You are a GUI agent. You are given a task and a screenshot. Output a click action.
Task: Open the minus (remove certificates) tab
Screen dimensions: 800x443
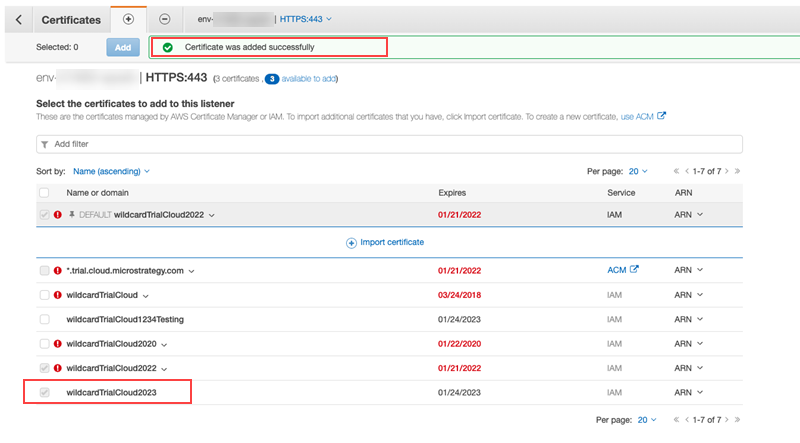pos(165,19)
